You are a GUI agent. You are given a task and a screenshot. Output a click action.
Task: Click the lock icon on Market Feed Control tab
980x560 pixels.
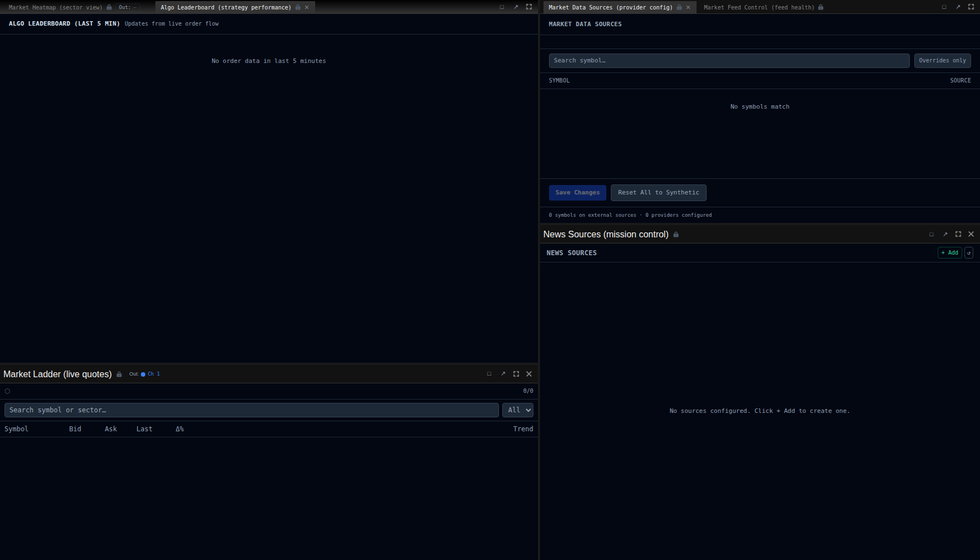pos(821,7)
